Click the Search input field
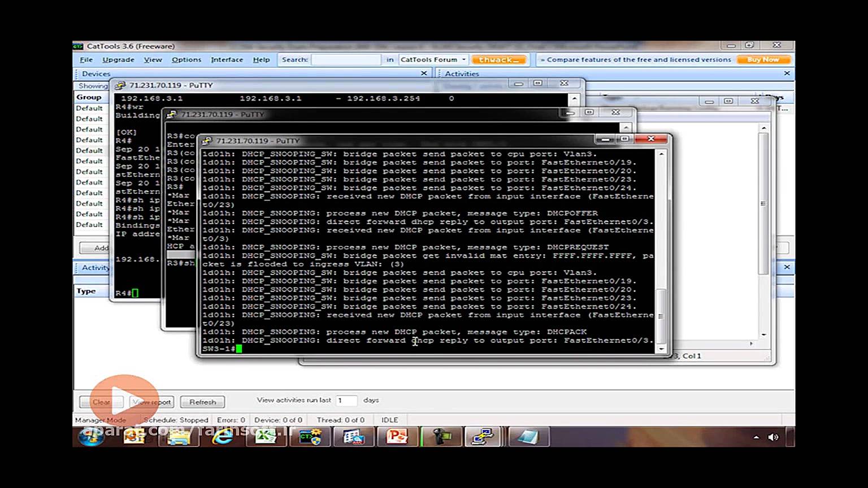Image resolution: width=868 pixels, height=488 pixels. (346, 59)
